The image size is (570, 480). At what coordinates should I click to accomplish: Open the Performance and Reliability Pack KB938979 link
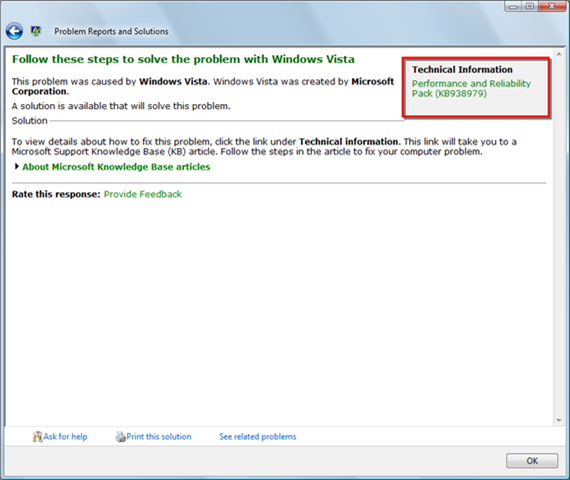[471, 88]
